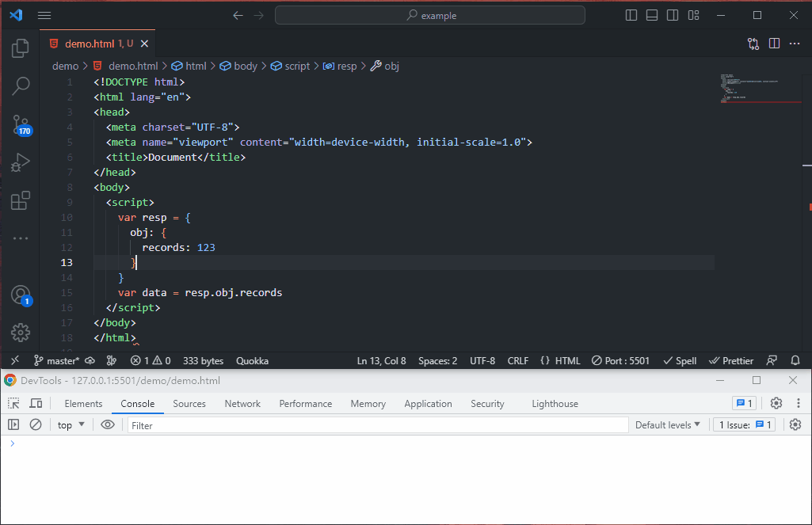This screenshot has width=812, height=525.
Task: Select the demo.html editor tab
Action: (91, 44)
